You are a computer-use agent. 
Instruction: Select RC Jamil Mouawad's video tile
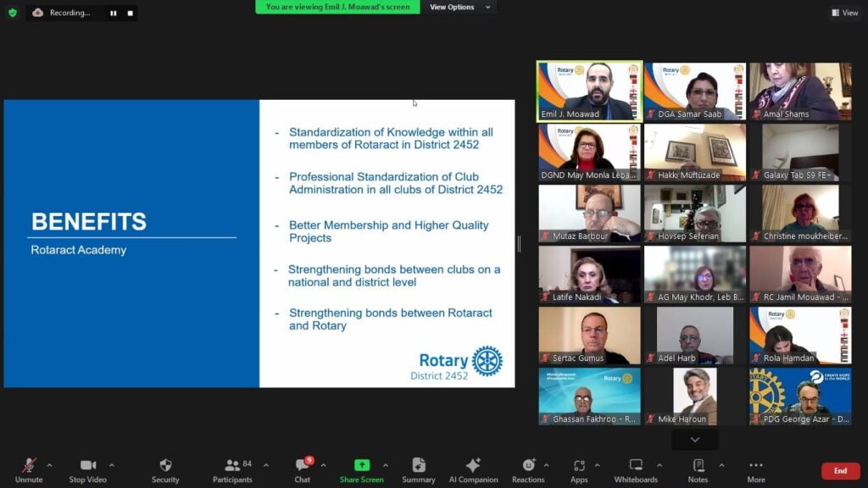tap(800, 274)
